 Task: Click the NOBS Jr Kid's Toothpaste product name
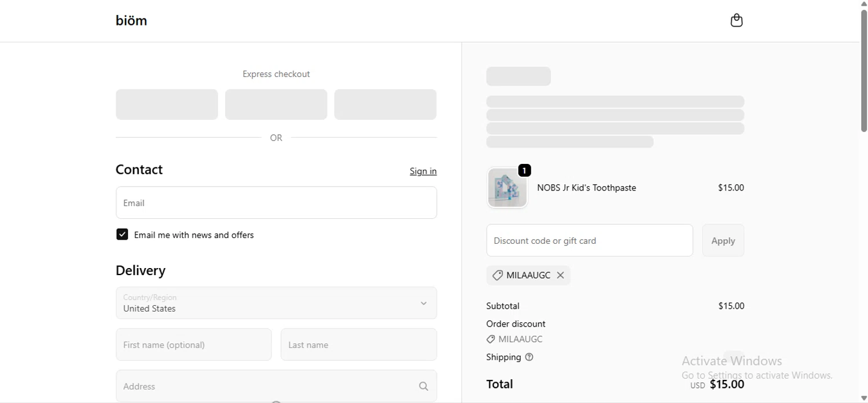pos(586,188)
